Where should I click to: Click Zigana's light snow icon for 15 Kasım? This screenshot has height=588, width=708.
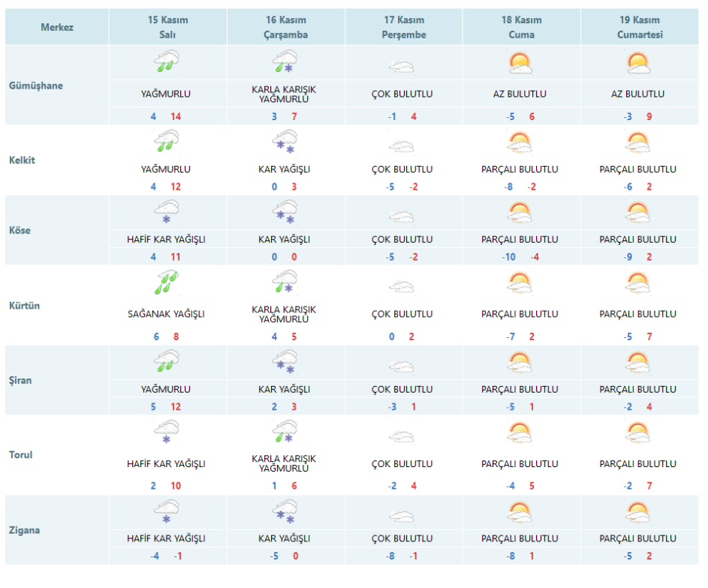(166, 511)
